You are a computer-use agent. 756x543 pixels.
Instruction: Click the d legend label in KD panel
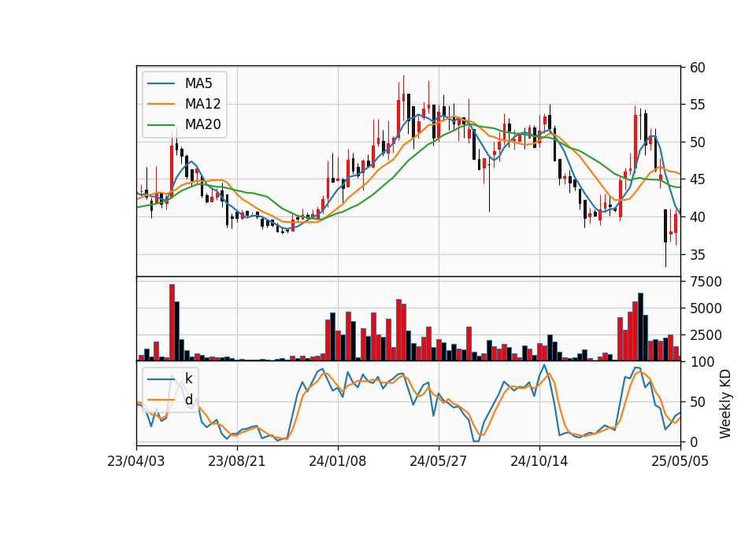click(188, 400)
